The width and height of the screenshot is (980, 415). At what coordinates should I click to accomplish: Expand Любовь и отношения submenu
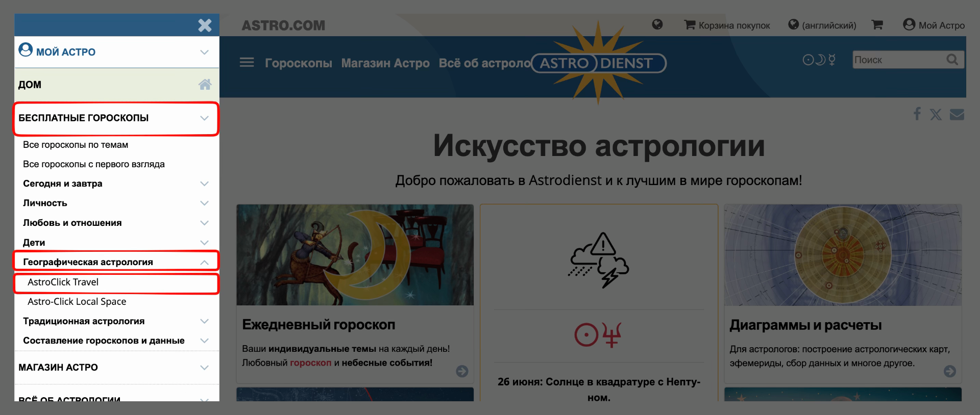click(205, 223)
